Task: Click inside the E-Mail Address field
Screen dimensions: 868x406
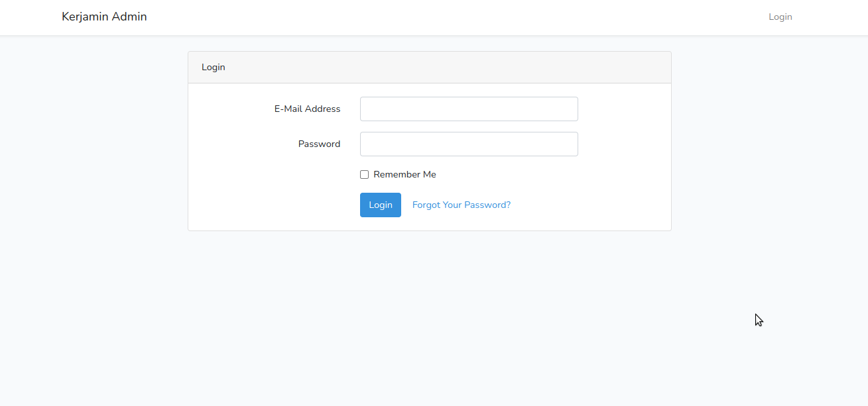Action: pos(468,109)
